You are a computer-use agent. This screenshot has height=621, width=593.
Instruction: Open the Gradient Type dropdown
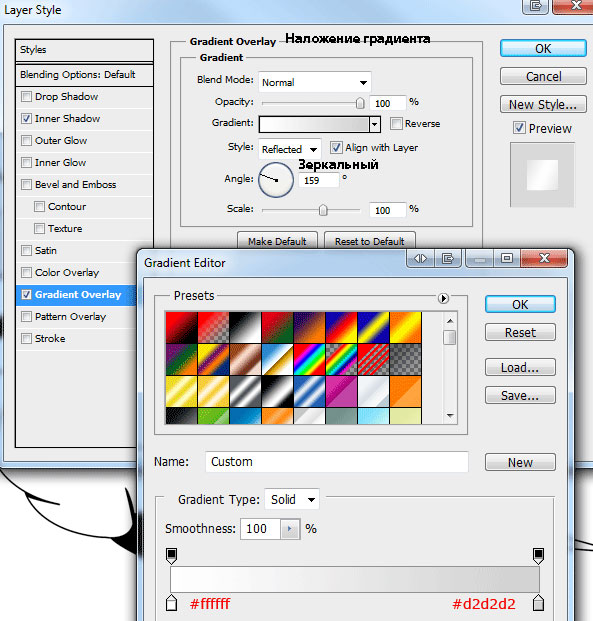click(x=292, y=500)
